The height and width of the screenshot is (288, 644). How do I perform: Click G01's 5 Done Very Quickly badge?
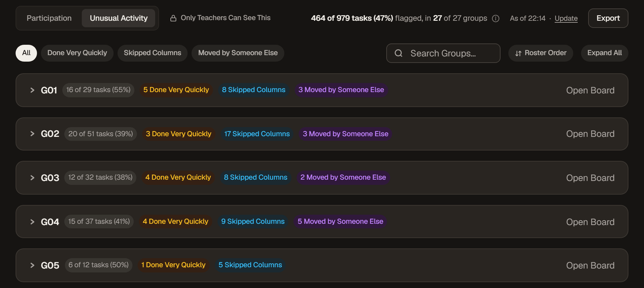176,90
